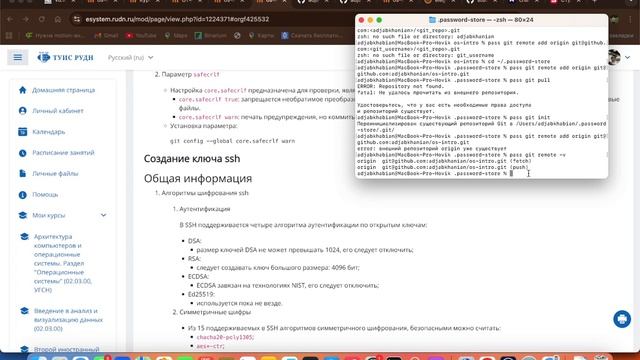Open the Скачать бесплатно bookmark
The width and height of the screenshot is (640, 360).
point(312,36)
